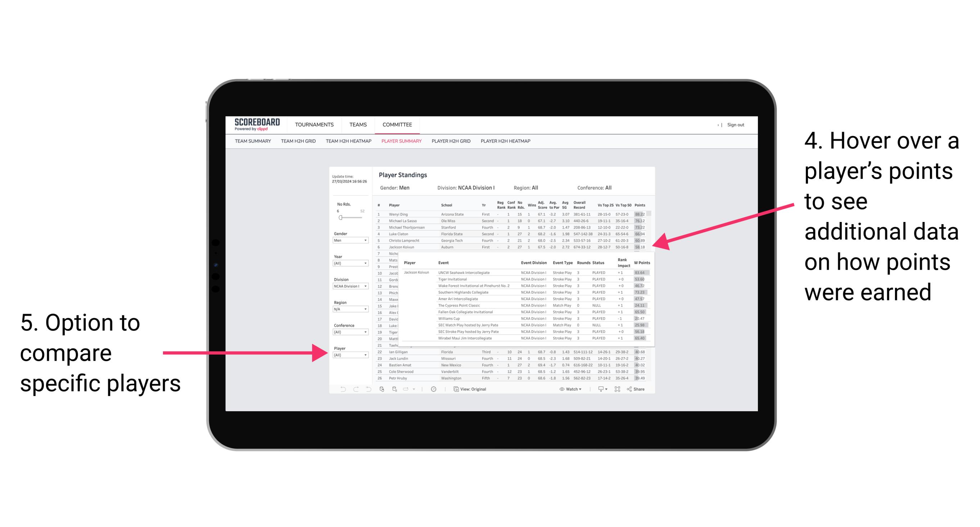Click the TOURNAMENTS menu item
Screen dimensions: 980x527
point(314,124)
